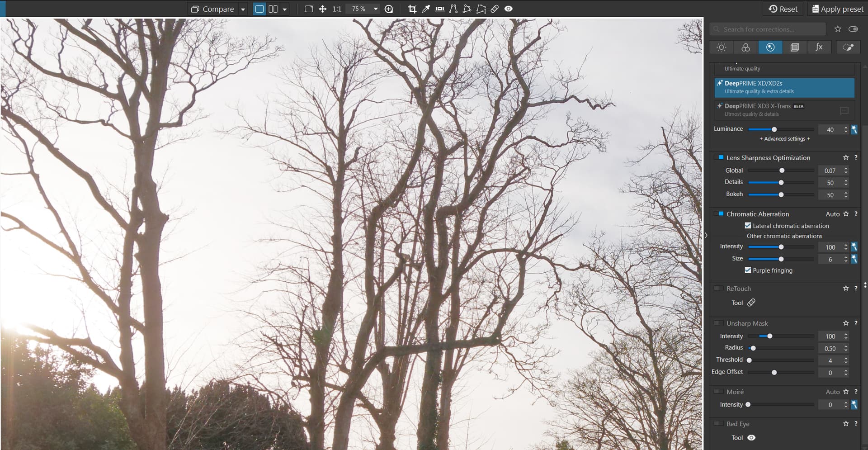Screen dimensions: 868x450
Task: Select the Pan hand move tool
Action: tap(322, 9)
